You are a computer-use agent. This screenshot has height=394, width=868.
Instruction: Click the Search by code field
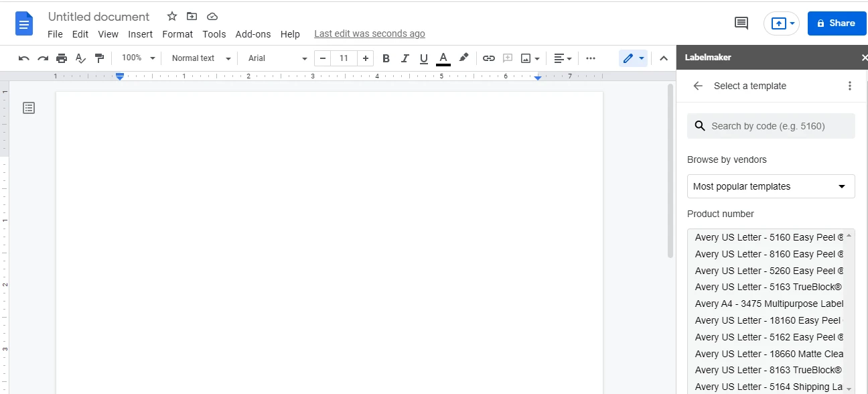(x=771, y=126)
